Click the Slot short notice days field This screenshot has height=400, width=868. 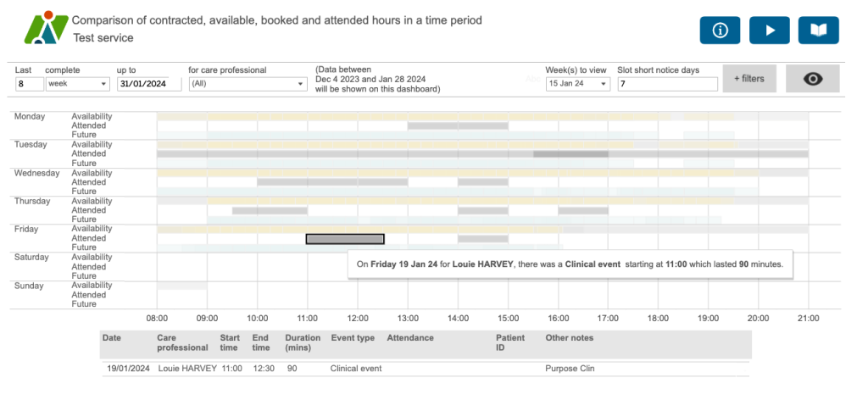[x=667, y=84]
